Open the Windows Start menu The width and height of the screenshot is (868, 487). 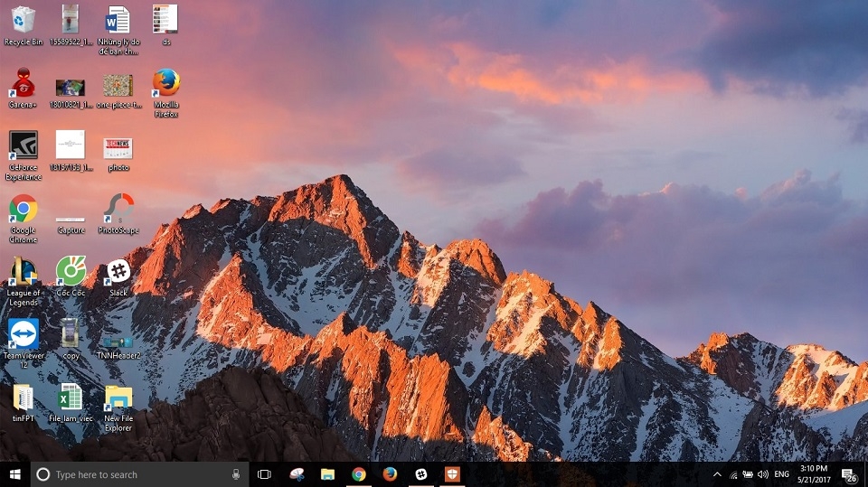point(15,474)
